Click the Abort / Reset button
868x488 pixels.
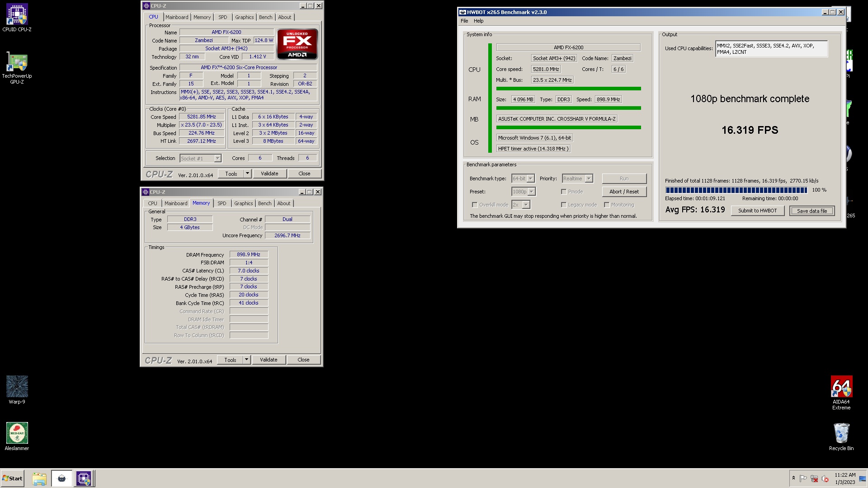tap(624, 192)
